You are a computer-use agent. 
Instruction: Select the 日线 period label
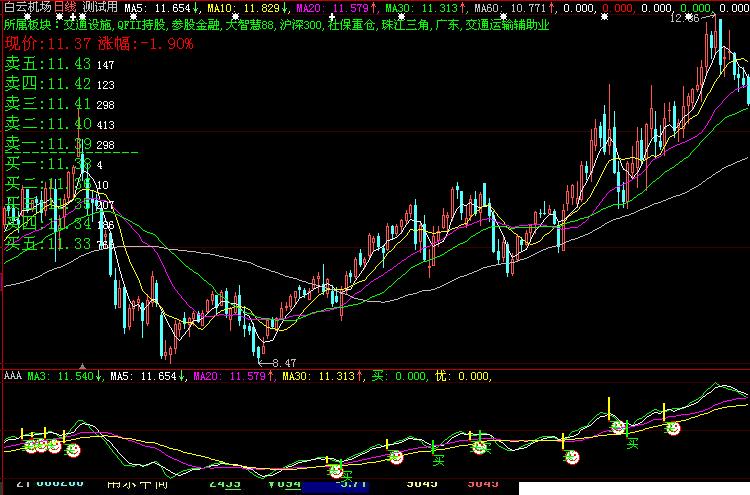coord(65,8)
